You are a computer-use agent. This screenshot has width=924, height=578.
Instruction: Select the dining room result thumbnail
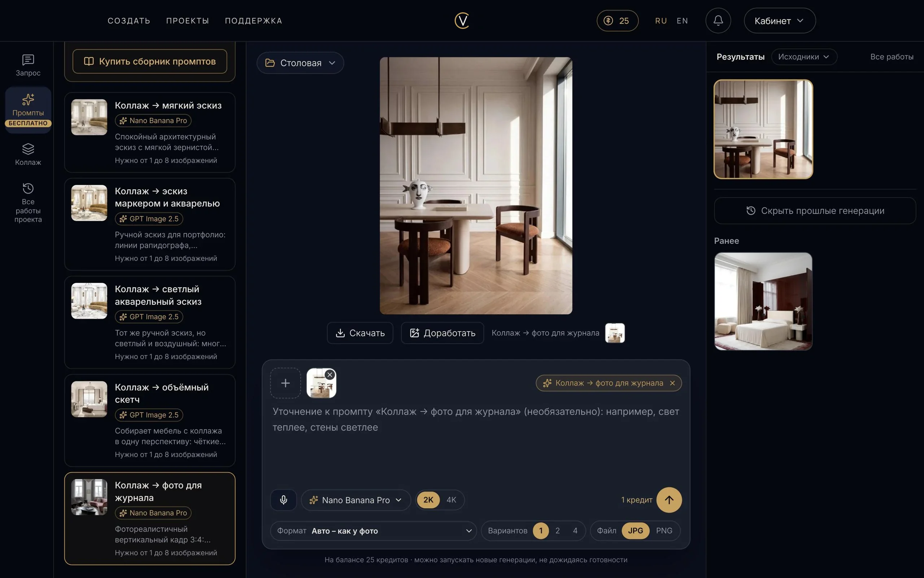coord(763,129)
